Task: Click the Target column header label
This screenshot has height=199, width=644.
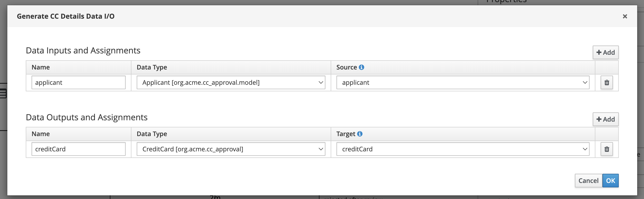Action: click(x=346, y=134)
